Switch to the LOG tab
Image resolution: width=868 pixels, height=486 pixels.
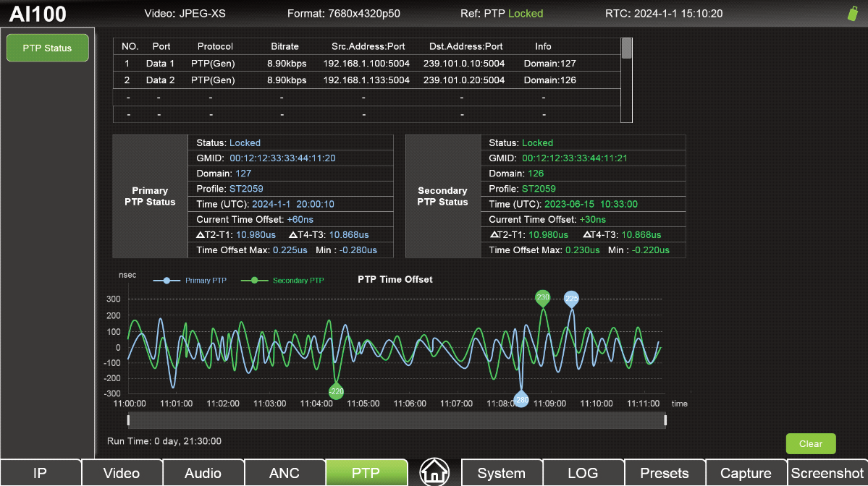pyautogui.click(x=583, y=473)
